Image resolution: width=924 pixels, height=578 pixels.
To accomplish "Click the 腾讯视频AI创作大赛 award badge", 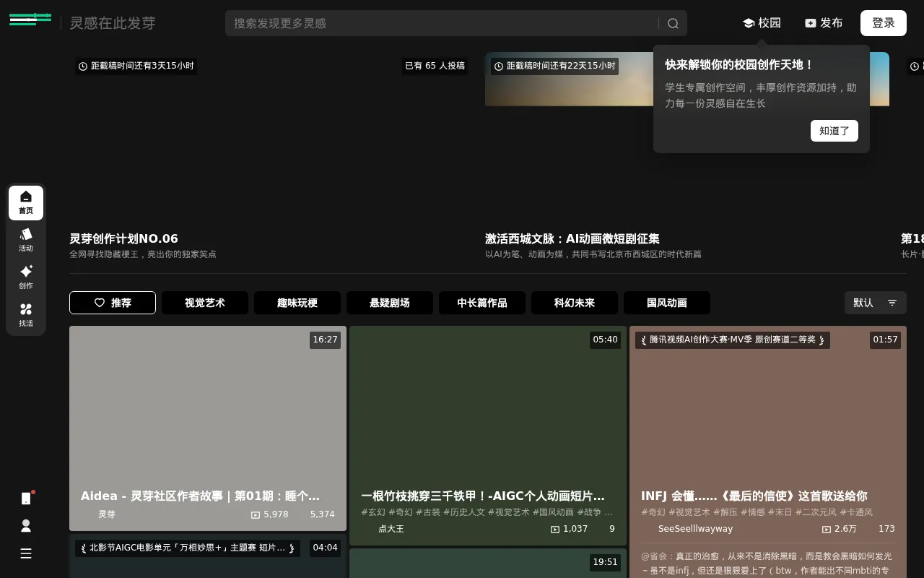I will (733, 340).
